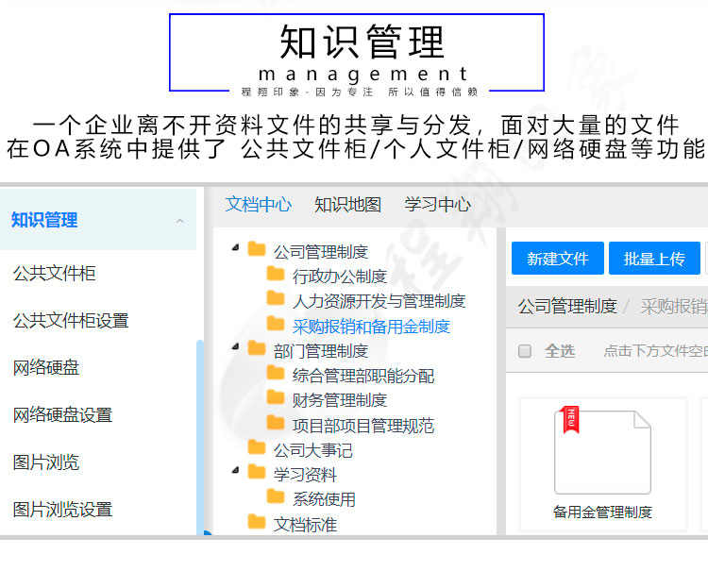Viewport: 708px width, 588px height.
Task: Click the 系统使用 folder icon
Action: click(276, 496)
